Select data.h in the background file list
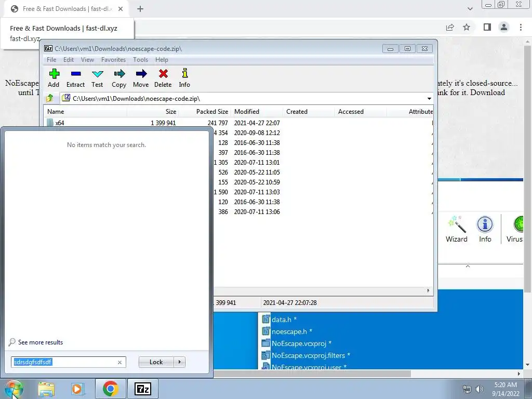 (284, 320)
